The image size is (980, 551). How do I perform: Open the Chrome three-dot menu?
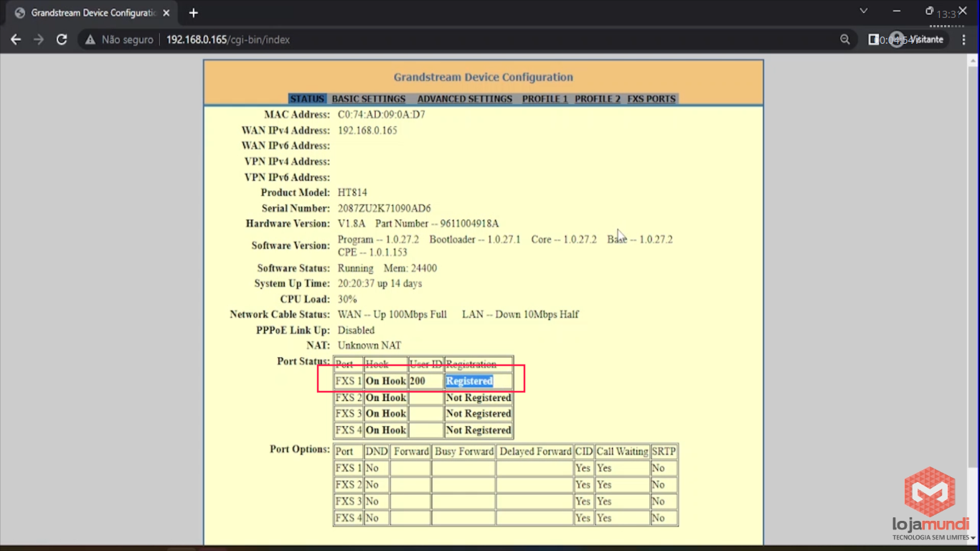[x=962, y=39]
